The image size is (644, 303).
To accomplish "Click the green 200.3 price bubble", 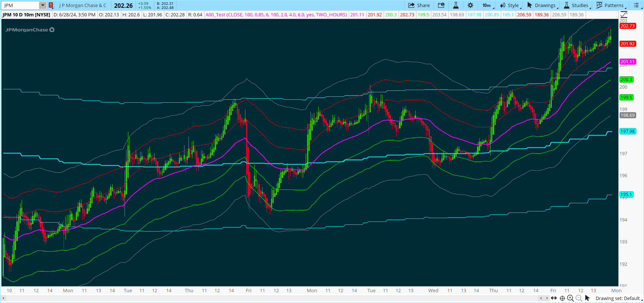I will (x=626, y=80).
